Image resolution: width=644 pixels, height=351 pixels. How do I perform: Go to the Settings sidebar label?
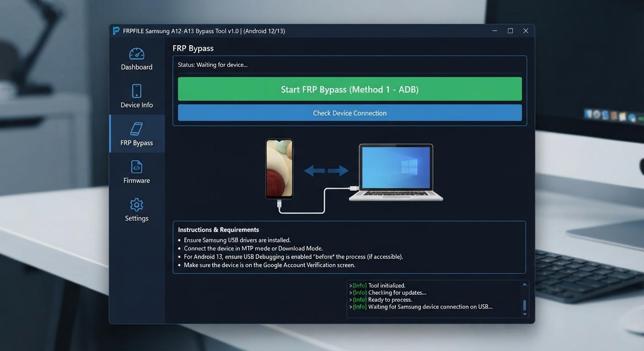(136, 218)
